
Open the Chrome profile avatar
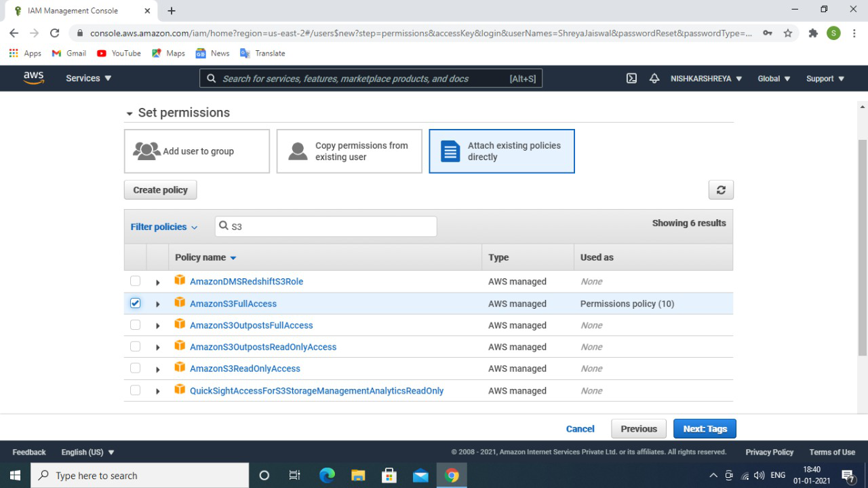(833, 33)
